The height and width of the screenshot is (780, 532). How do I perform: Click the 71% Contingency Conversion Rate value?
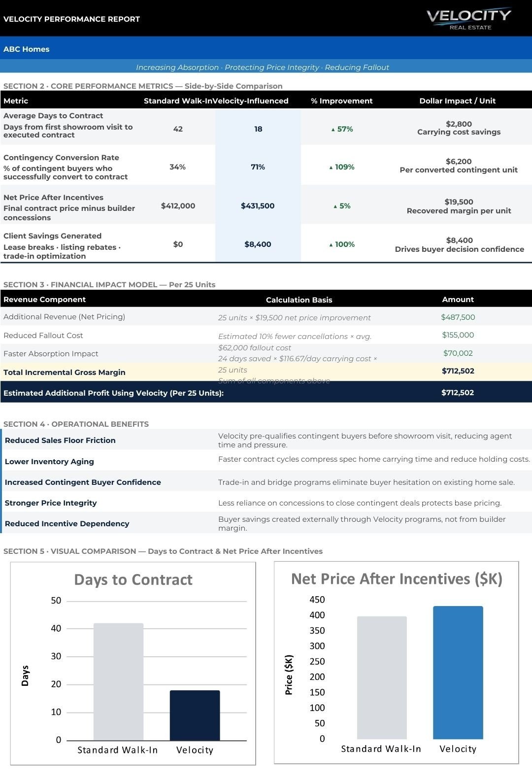[x=258, y=167]
